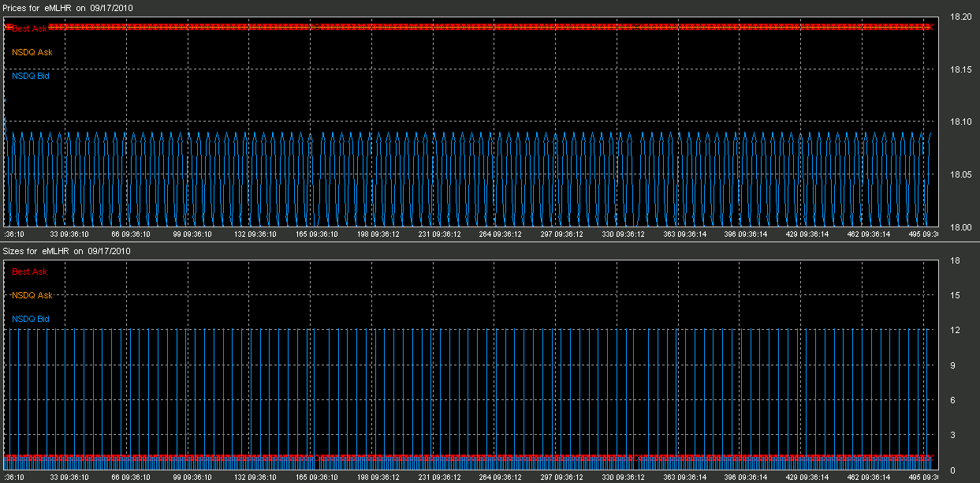Select 'NSDQ Ask' legend in Sizes chart

pos(32,295)
